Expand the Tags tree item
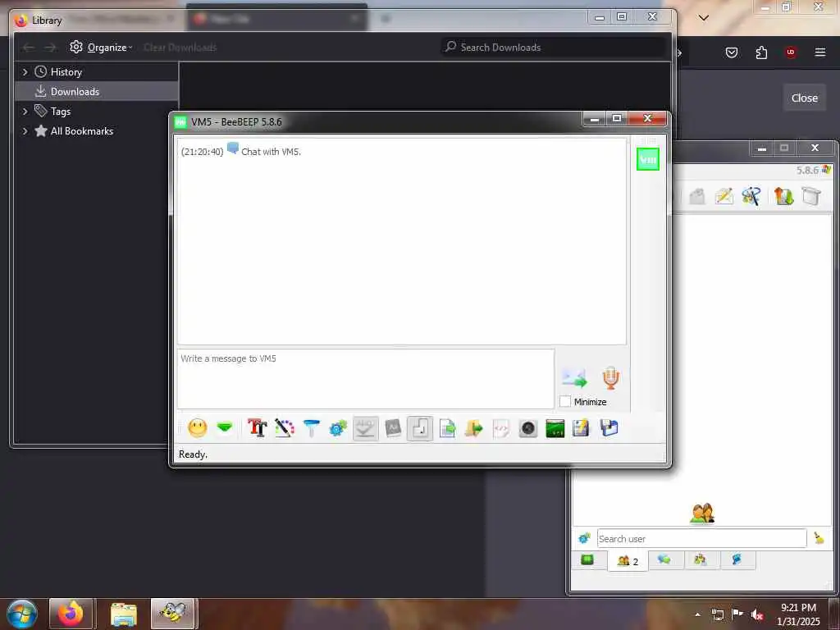840x630 pixels. 25,112
